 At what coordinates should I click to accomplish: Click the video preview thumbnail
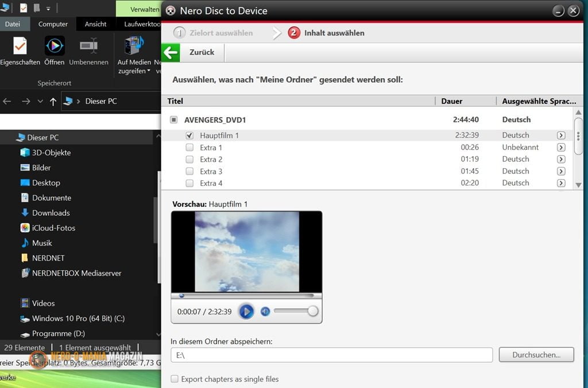tap(247, 251)
